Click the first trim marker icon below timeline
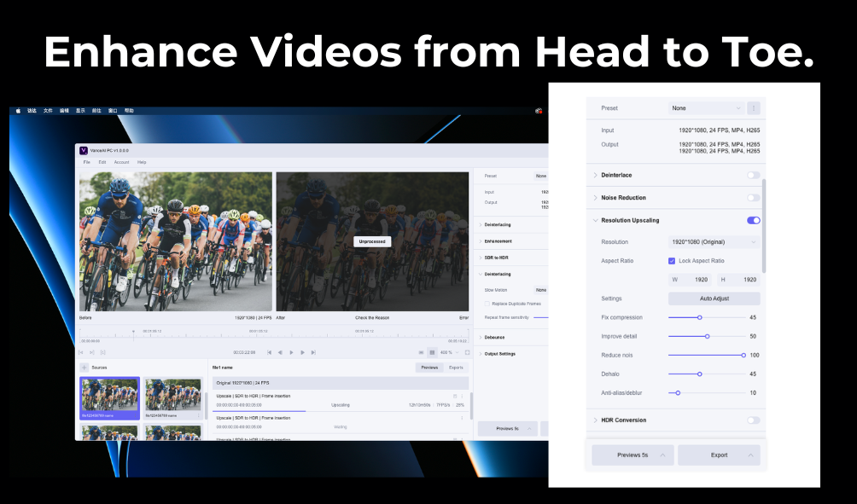This screenshot has width=857, height=504. click(x=81, y=353)
